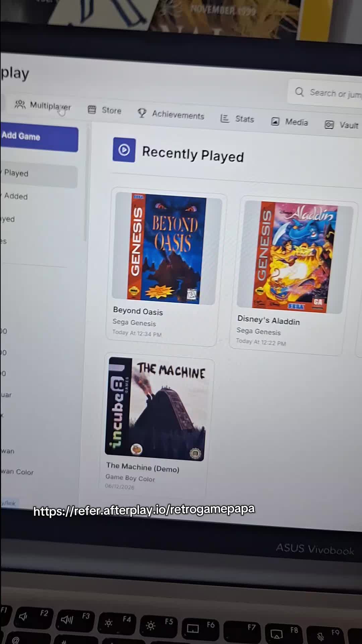This screenshot has width=362, height=644.
Task: Open the Beyond Oasis cover art
Action: click(x=167, y=249)
